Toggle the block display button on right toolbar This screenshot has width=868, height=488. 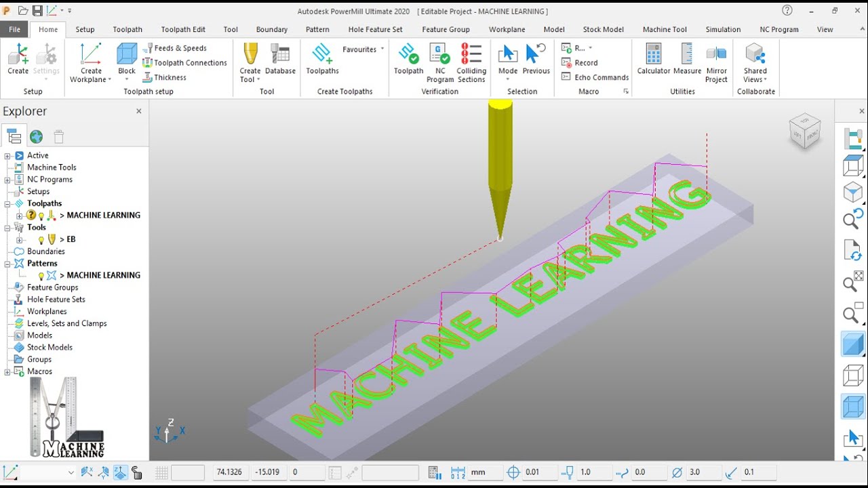pyautogui.click(x=853, y=407)
